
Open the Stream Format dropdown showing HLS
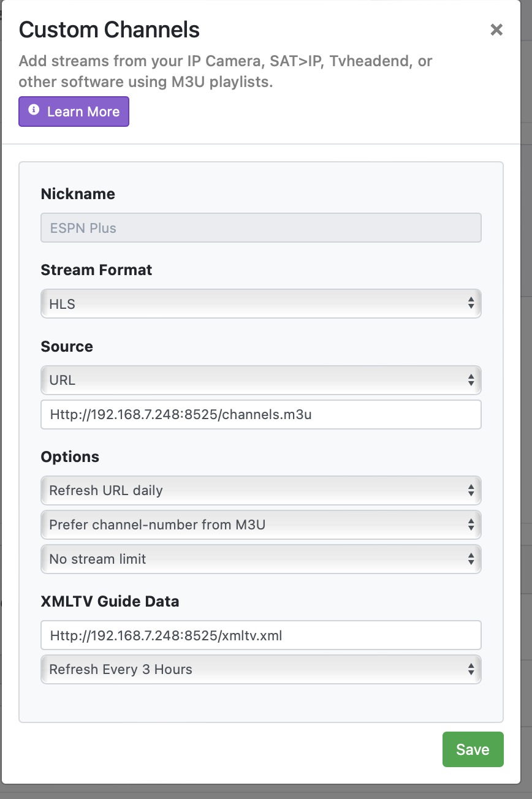coord(260,303)
